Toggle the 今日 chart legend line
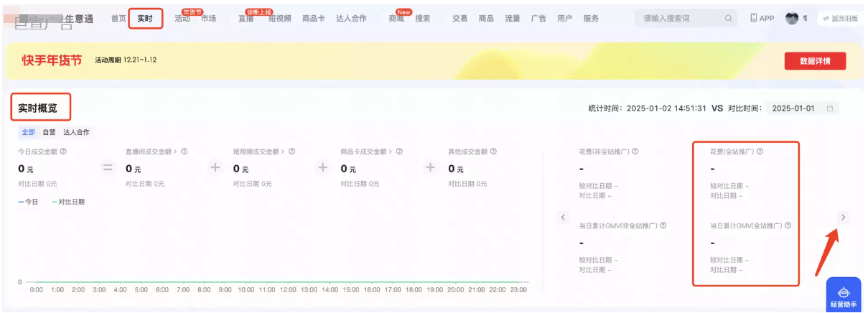Viewport: 868px width, 313px height. [29, 202]
